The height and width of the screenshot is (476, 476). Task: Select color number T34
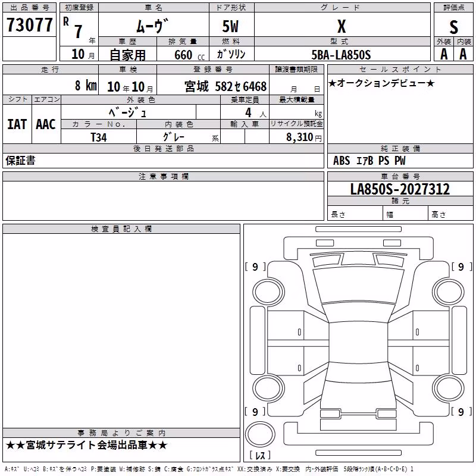[x=99, y=137]
